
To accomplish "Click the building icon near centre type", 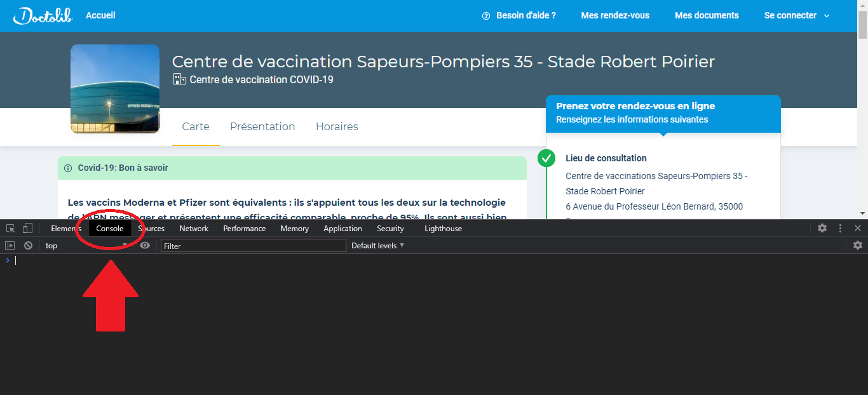I will coord(180,79).
